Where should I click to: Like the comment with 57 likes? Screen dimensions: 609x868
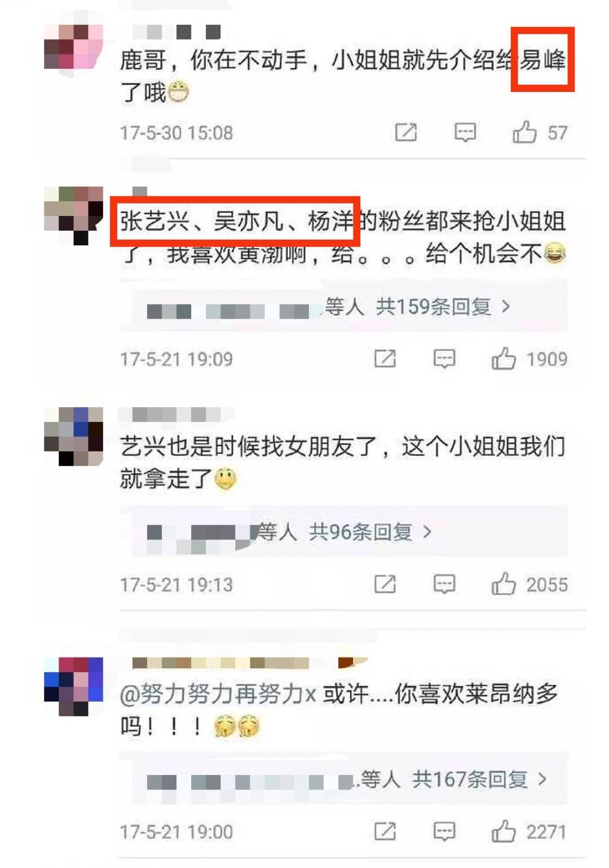(x=524, y=133)
